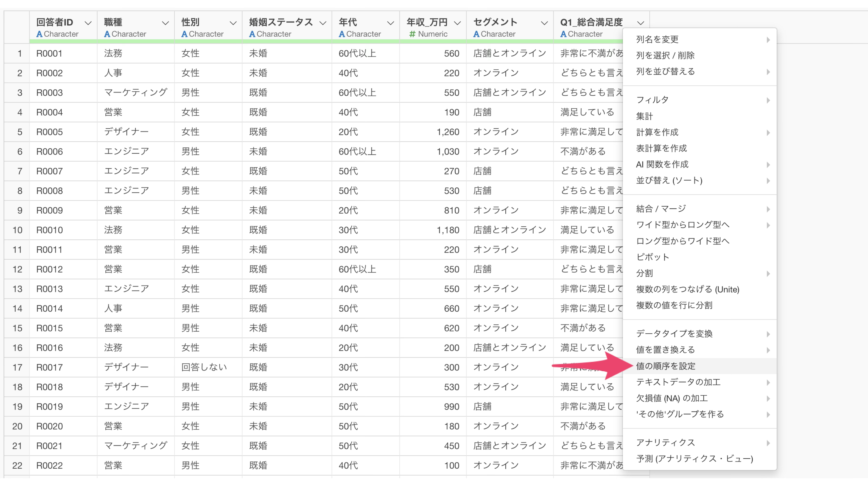Click the 回答者ID column header name
Viewport: 868px width, 486px height.
point(54,22)
